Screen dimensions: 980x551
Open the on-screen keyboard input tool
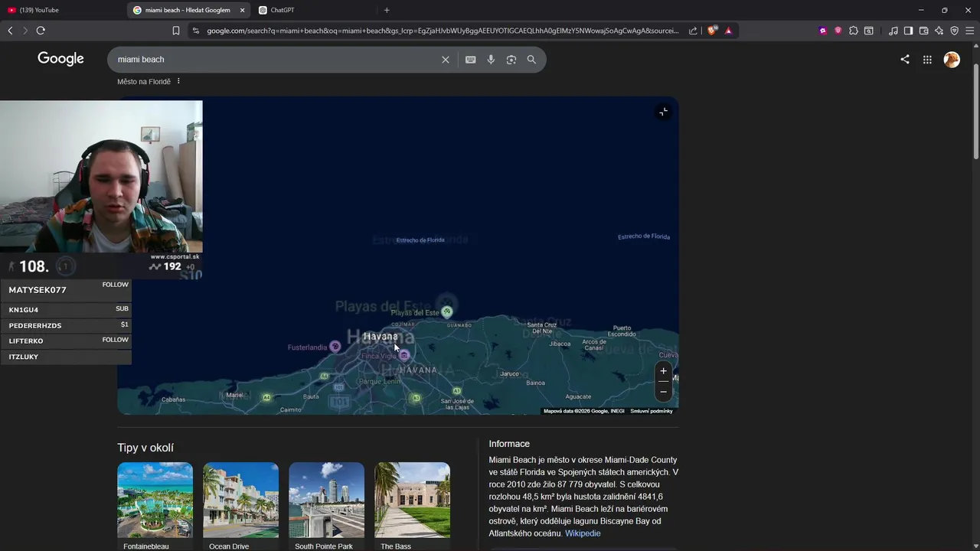(471, 60)
